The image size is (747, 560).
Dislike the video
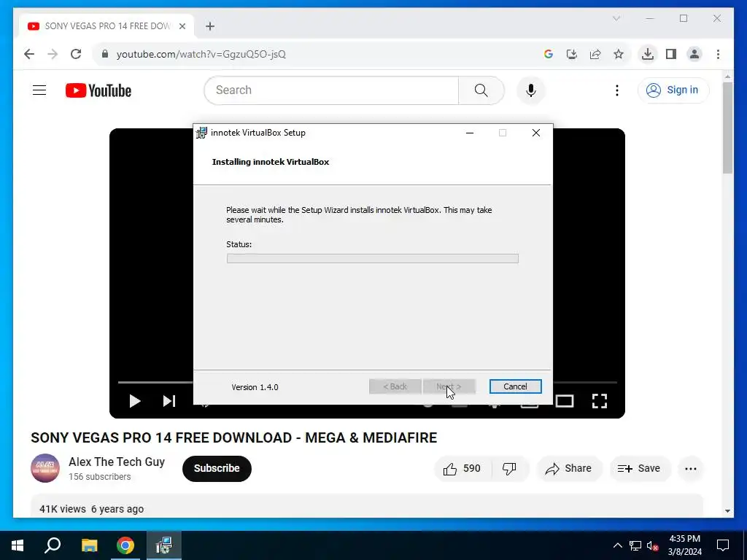tap(509, 469)
